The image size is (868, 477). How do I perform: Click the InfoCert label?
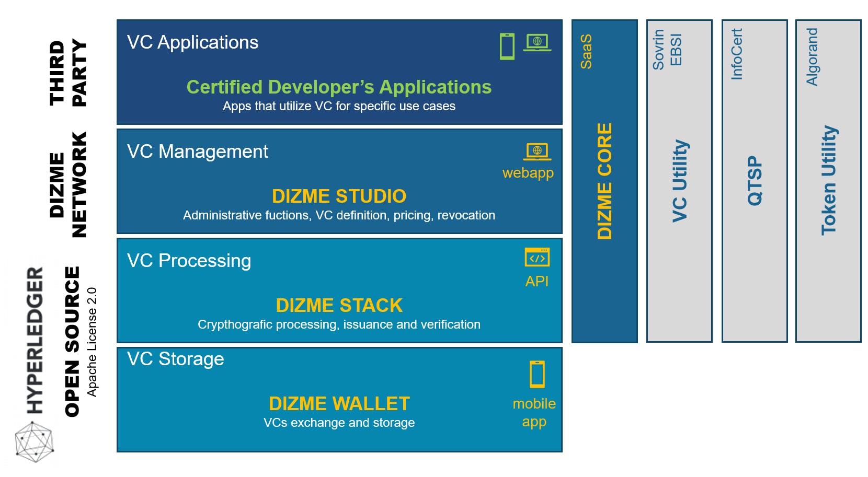pos(737,54)
